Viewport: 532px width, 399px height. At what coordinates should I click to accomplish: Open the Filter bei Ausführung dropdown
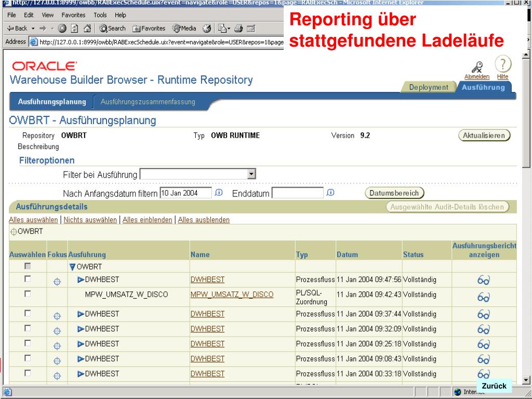(251, 174)
